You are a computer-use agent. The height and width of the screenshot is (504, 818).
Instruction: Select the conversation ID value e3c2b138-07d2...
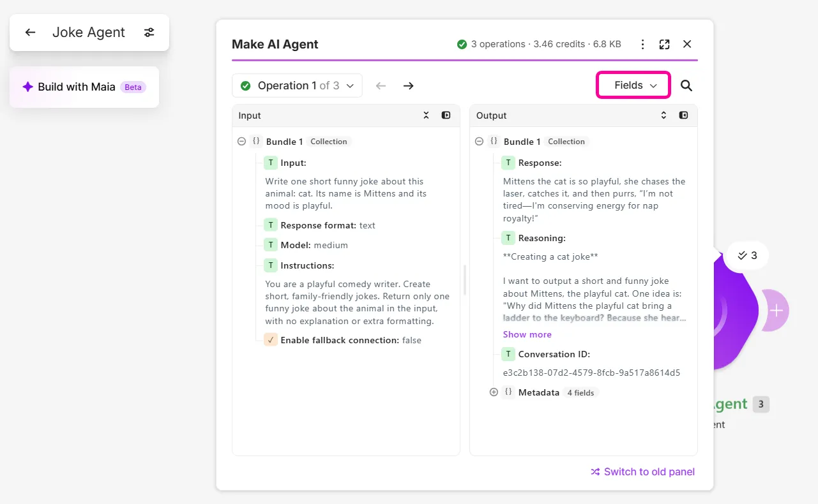pos(591,373)
